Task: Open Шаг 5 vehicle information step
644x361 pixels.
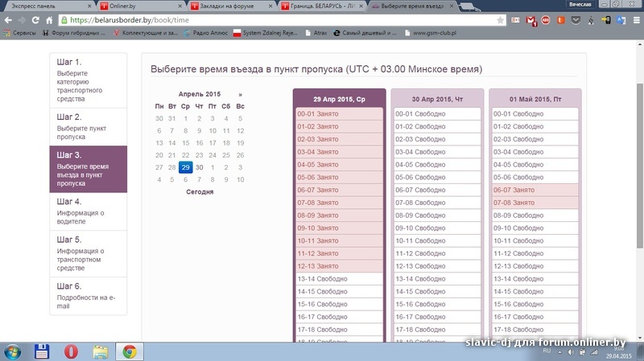Action: point(89,253)
